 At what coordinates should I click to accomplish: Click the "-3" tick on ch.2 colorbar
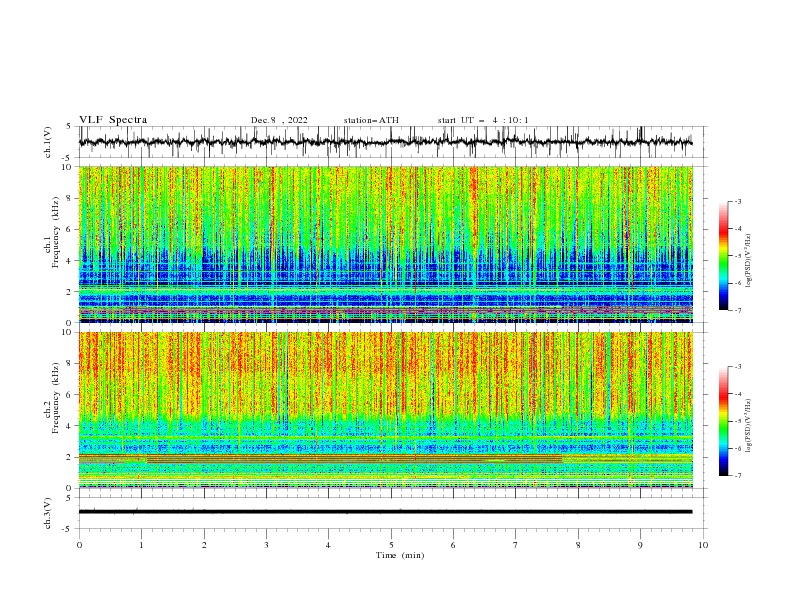(737, 367)
